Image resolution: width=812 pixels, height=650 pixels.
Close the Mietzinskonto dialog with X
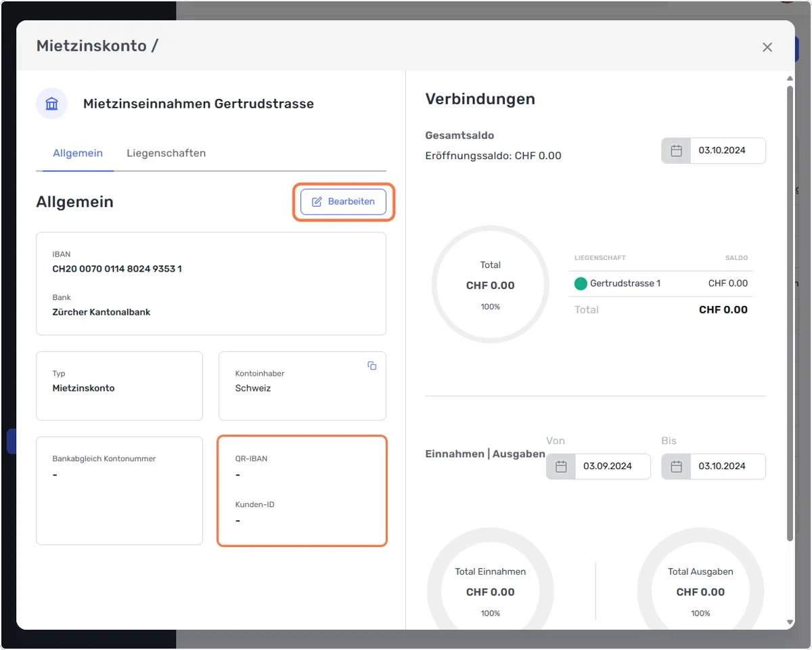767,47
